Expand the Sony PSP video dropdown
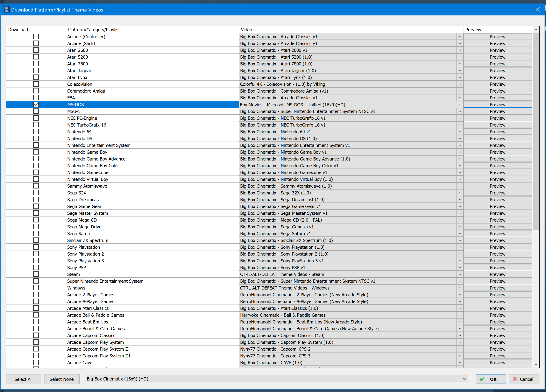Viewport: 546px width, 392px height. [460, 267]
